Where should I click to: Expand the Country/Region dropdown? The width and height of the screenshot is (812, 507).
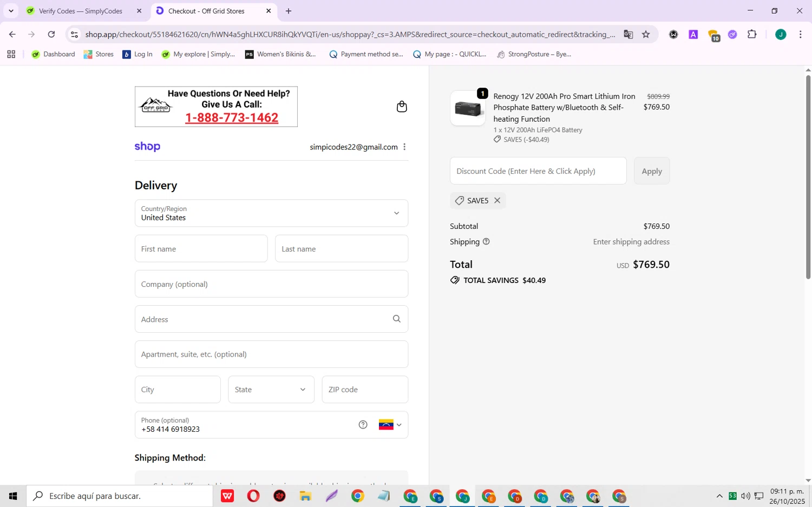point(271,213)
